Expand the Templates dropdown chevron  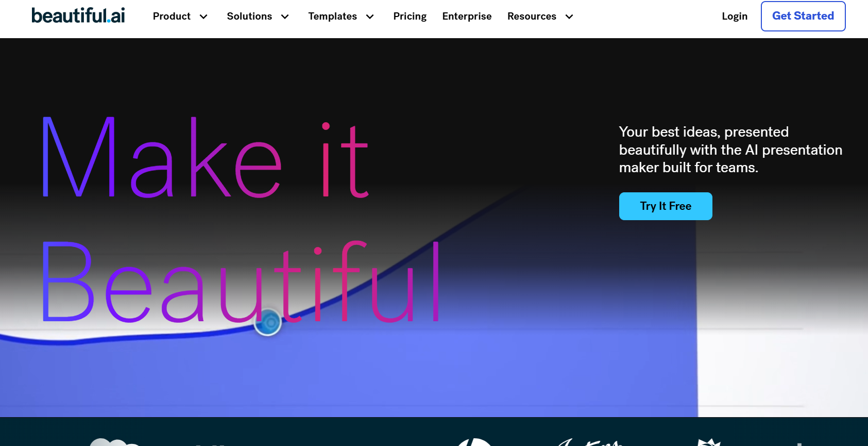pyautogui.click(x=370, y=17)
